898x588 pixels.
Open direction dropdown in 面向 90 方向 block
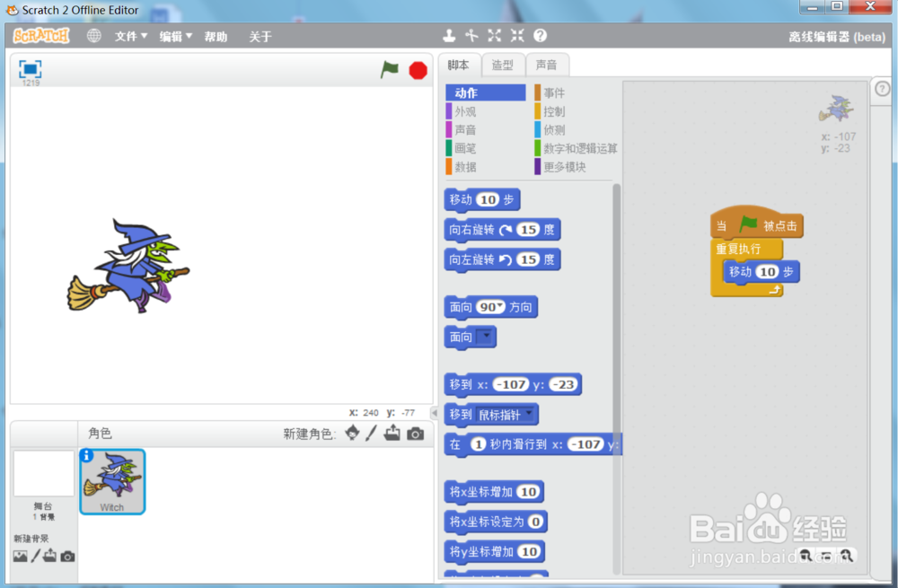500,306
